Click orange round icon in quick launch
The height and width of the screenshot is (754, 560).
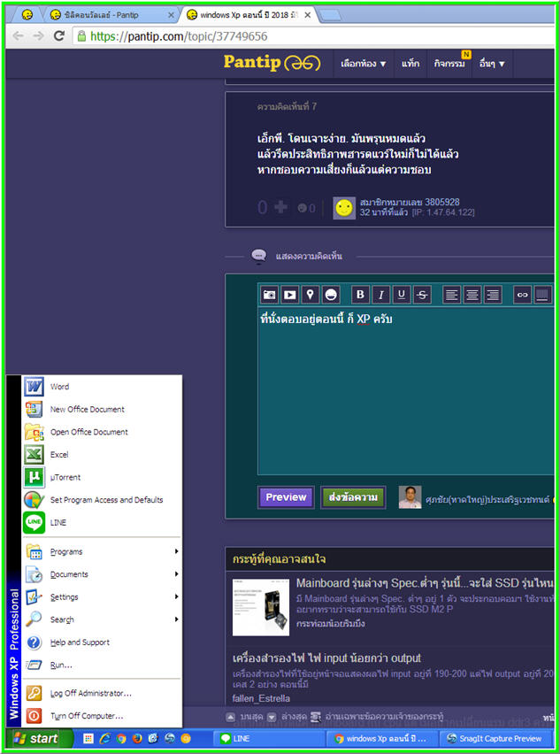point(186,739)
